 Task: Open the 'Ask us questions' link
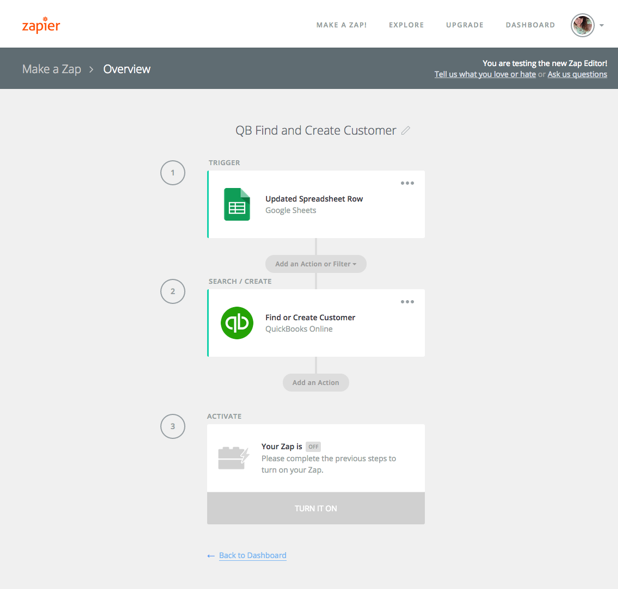point(577,74)
